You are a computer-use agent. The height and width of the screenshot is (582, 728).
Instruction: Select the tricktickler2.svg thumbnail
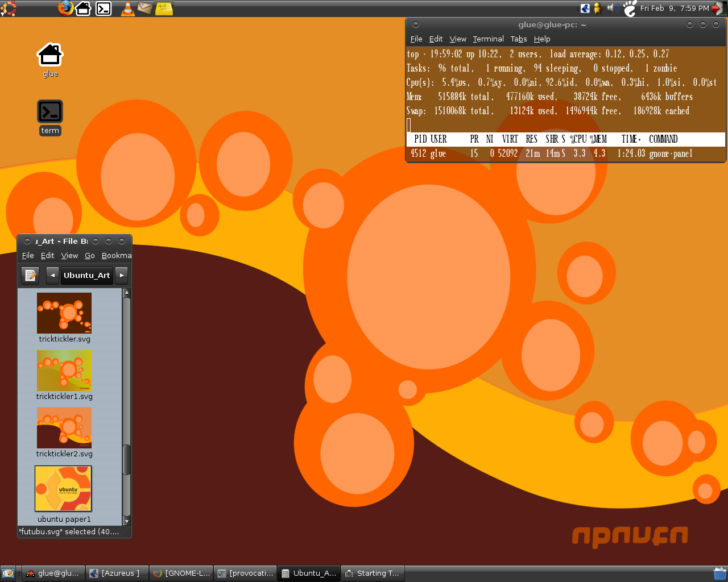pyautogui.click(x=64, y=428)
